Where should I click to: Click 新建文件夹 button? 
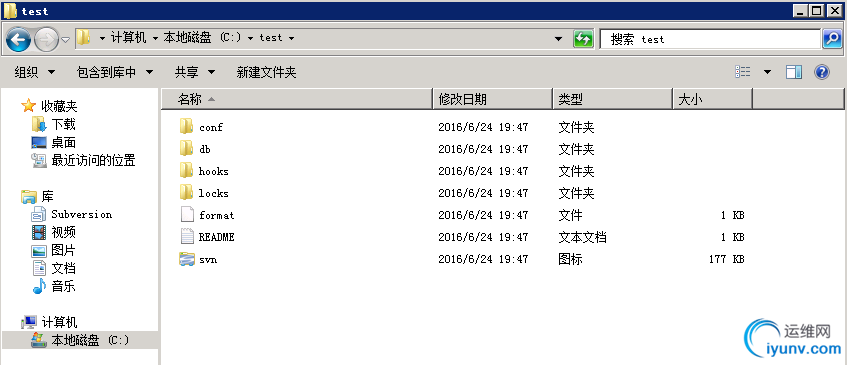tap(266, 72)
